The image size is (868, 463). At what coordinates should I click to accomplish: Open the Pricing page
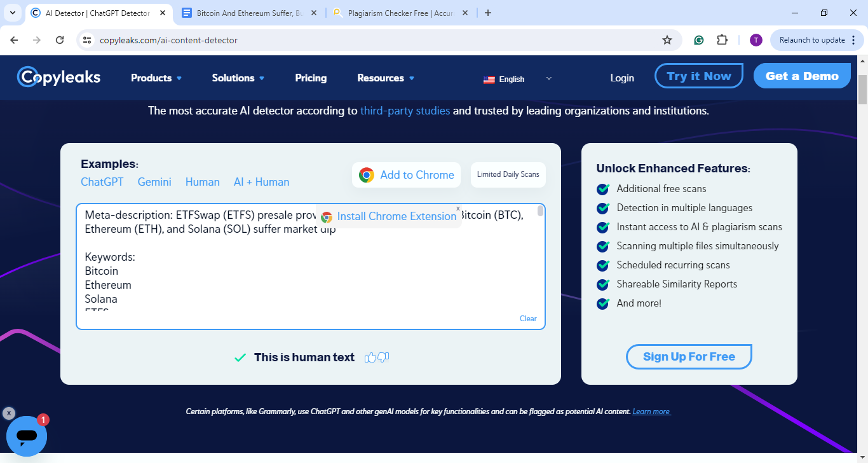(311, 78)
